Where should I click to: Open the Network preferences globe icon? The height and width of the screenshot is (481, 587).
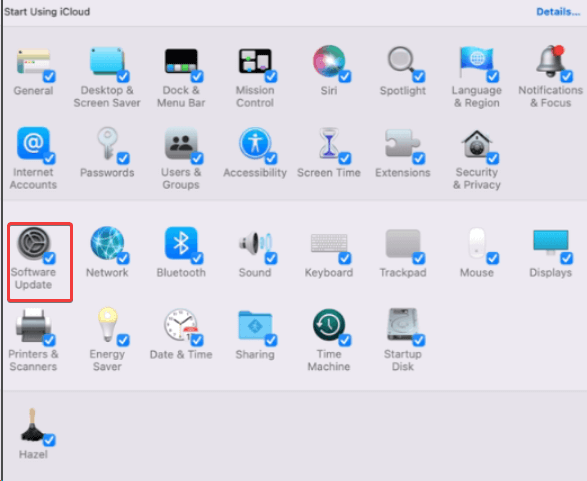click(x=107, y=243)
